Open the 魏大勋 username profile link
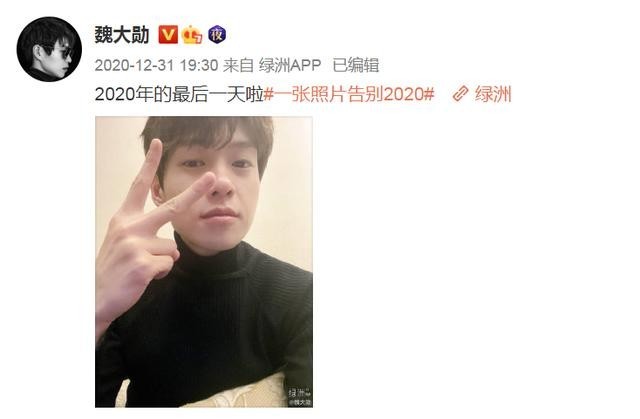Viewport: 640px width, 419px height. tap(122, 35)
